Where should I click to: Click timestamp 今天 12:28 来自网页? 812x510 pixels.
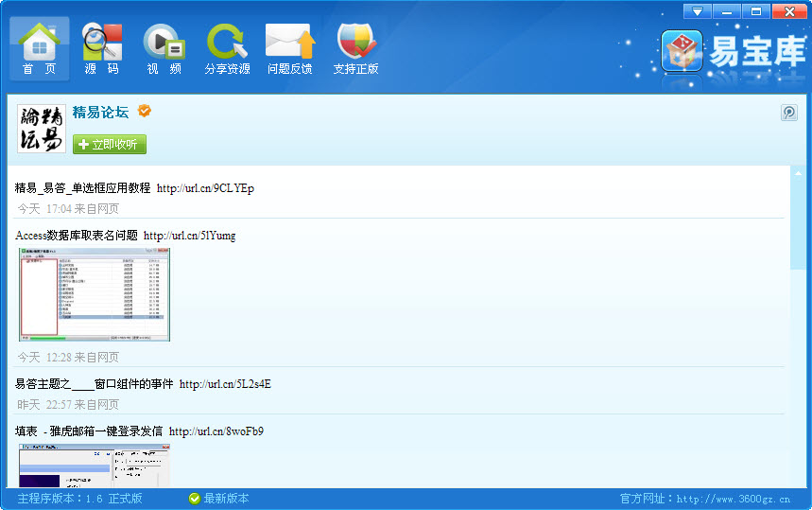point(68,357)
